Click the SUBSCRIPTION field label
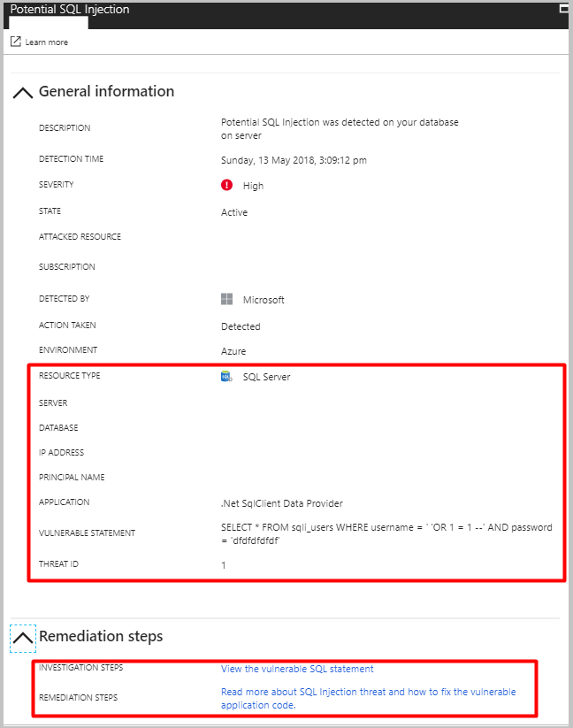The width and height of the screenshot is (573, 728). 67,266
